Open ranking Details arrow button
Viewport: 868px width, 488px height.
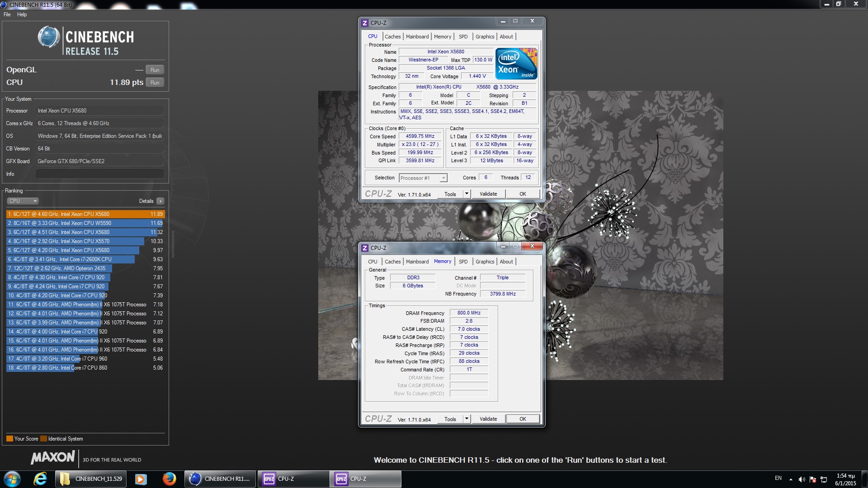(x=160, y=201)
